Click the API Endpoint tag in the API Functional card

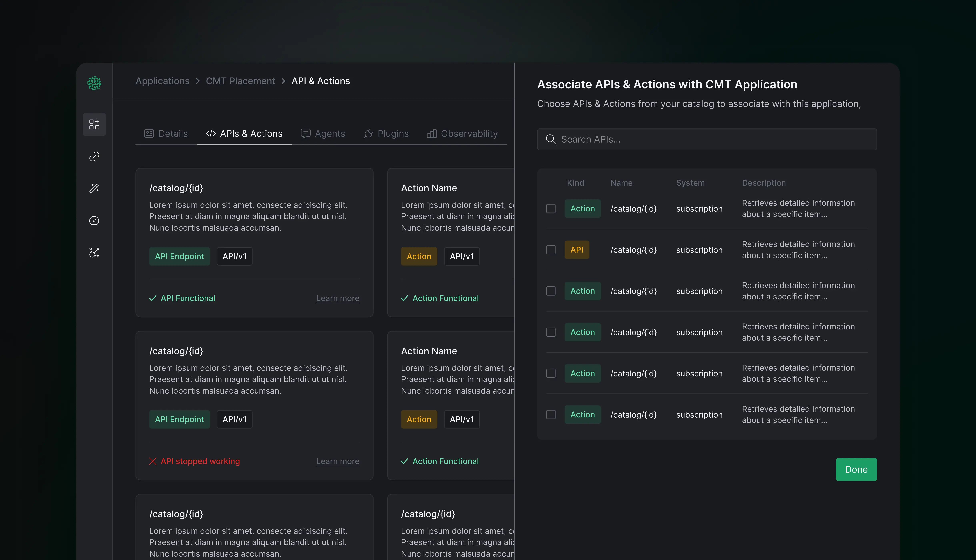point(180,256)
